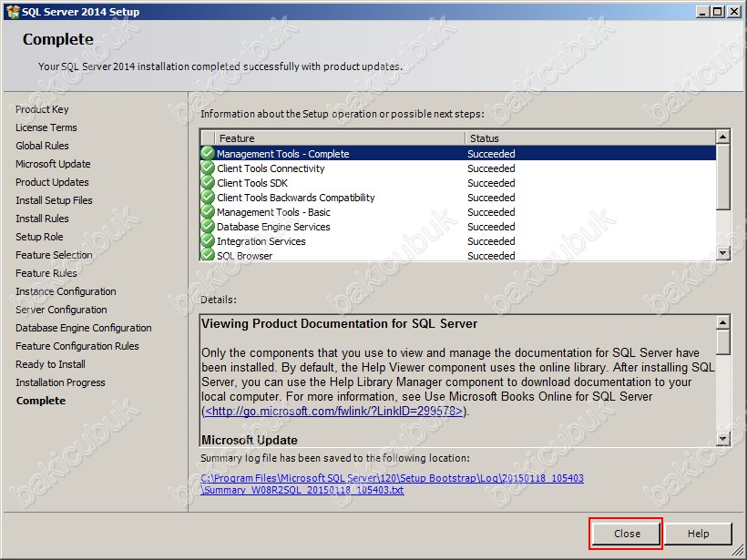Select Feature Configuration Rules step in sidebar
The height and width of the screenshot is (560, 747).
click(x=77, y=346)
